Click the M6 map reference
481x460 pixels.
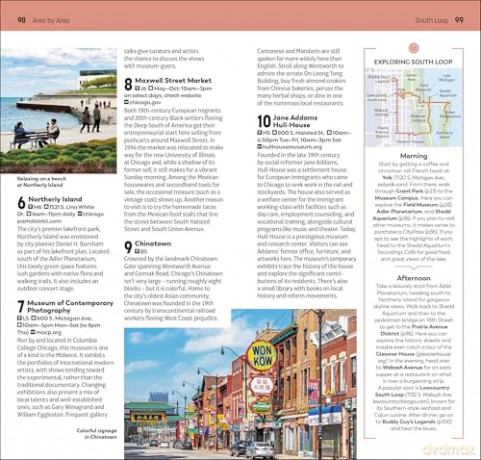coord(38,207)
